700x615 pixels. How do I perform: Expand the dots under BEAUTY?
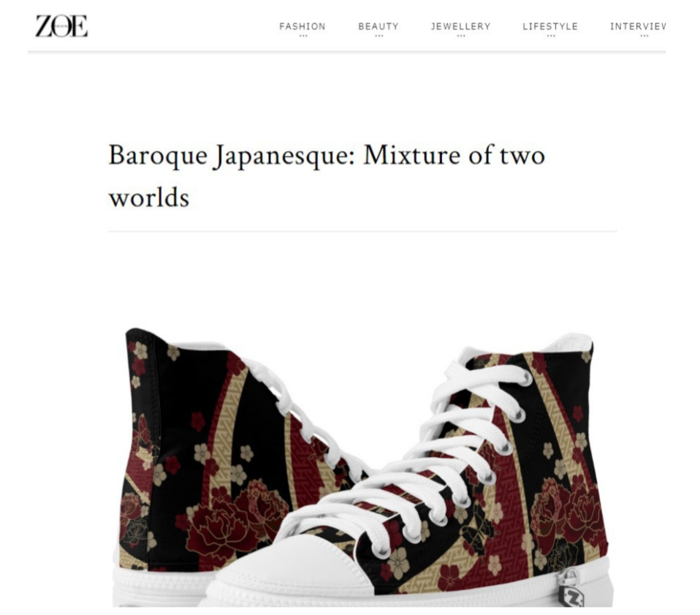click(x=378, y=36)
